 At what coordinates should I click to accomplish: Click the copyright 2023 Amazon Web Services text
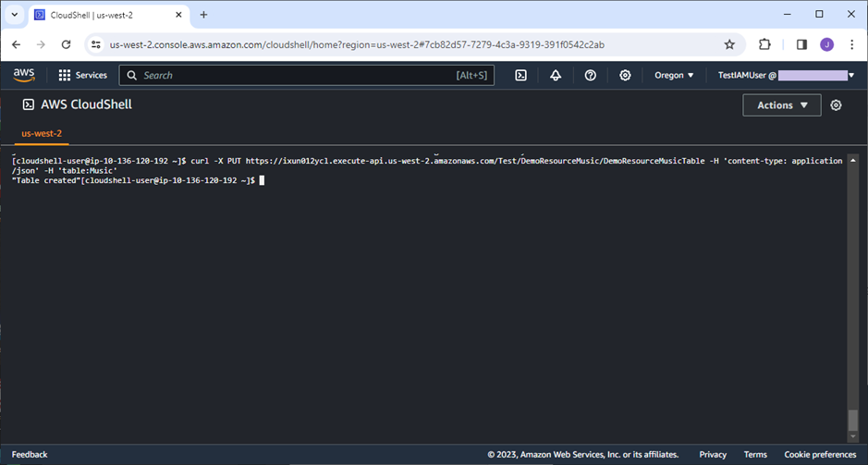pyautogui.click(x=583, y=455)
